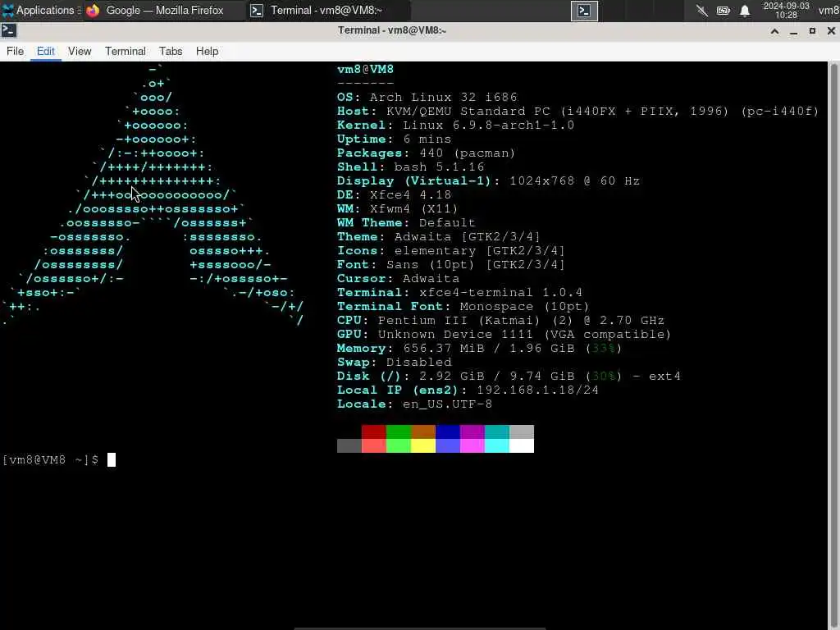Click the terminal launcher icon in the panel
840x630 pixels.
(x=584, y=11)
